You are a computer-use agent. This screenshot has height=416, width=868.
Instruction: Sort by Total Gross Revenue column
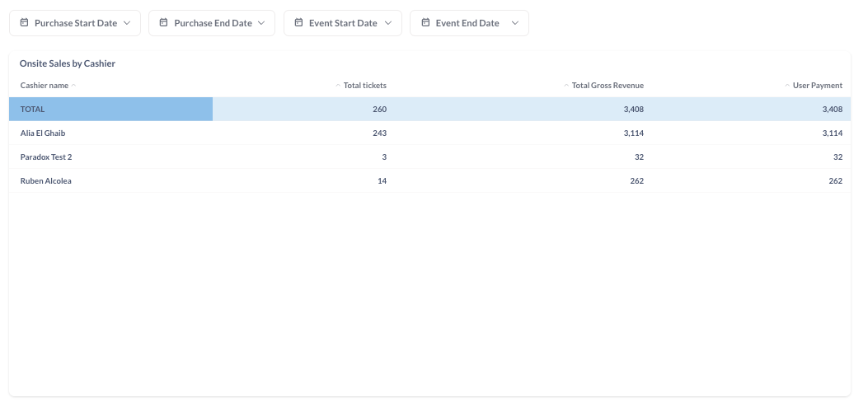tap(608, 85)
